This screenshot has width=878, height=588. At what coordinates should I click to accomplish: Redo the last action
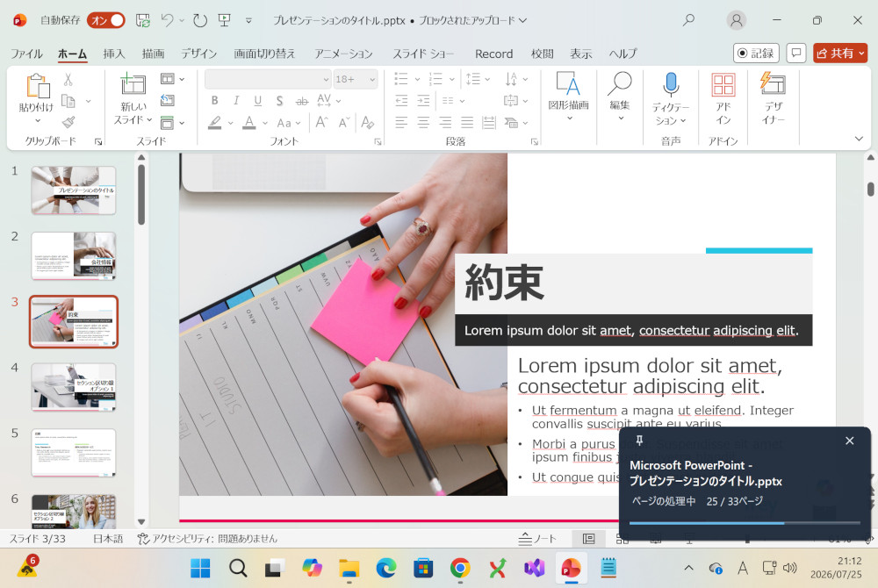point(200,21)
